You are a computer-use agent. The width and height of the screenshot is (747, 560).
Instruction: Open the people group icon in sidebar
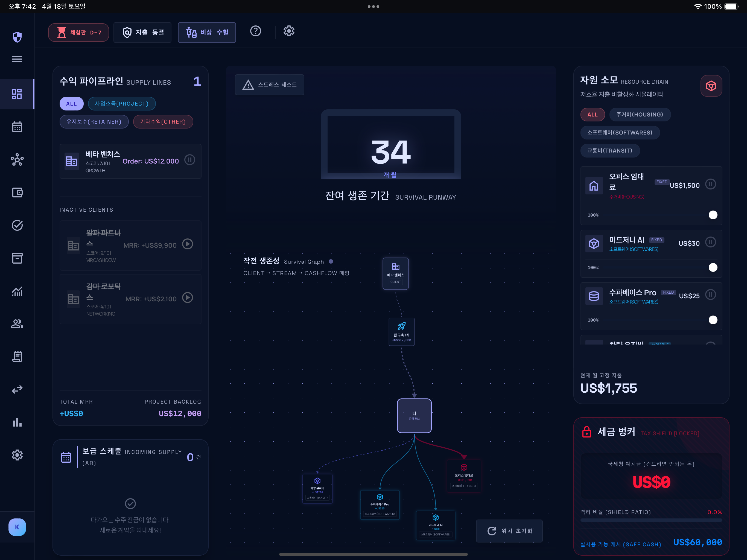pos(17,323)
